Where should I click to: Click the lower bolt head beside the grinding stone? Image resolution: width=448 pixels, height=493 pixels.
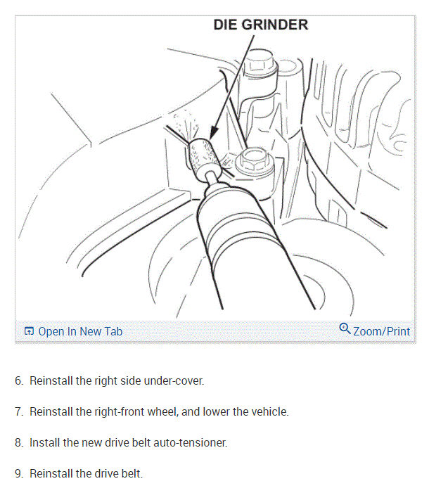[253, 161]
